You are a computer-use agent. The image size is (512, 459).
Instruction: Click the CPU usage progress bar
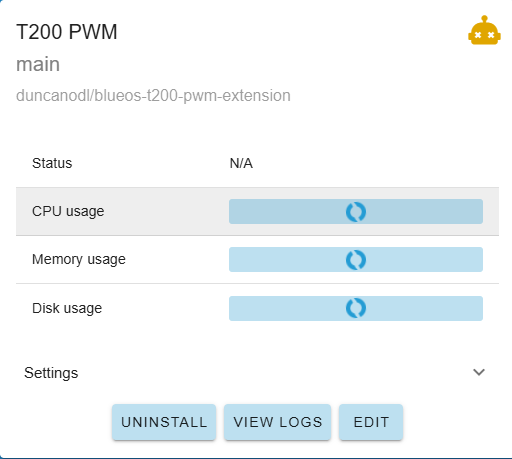356,212
